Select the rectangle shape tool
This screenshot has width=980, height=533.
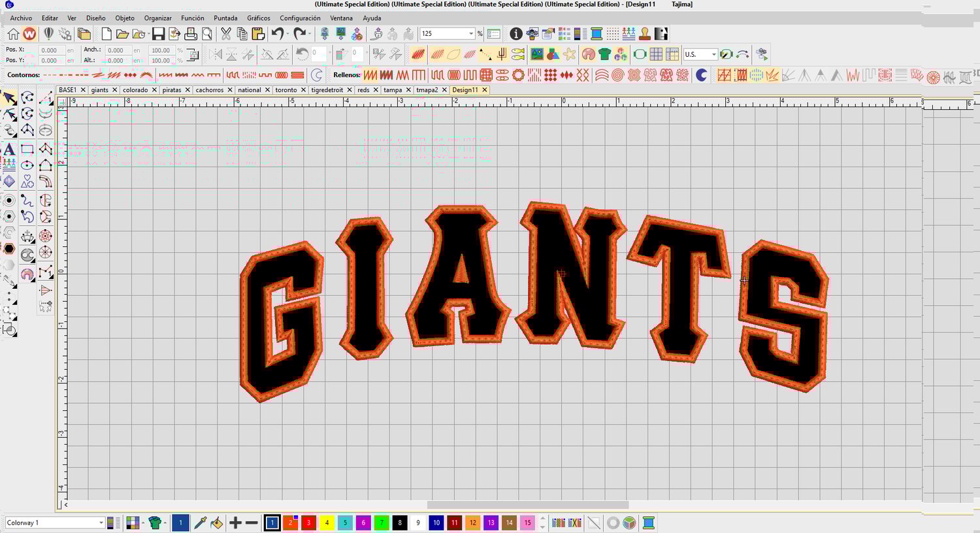[27, 149]
